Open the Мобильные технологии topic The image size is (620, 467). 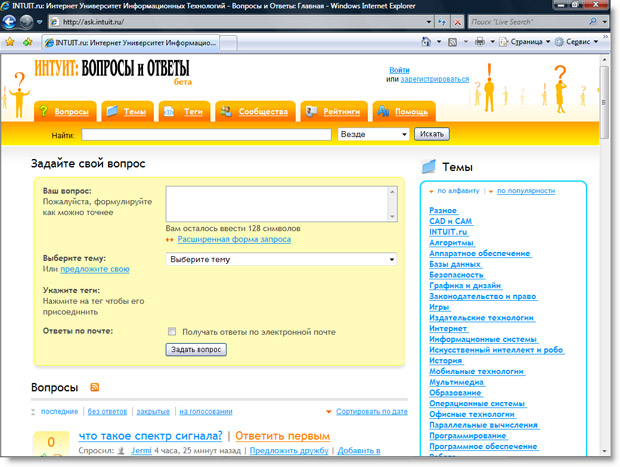tap(476, 371)
